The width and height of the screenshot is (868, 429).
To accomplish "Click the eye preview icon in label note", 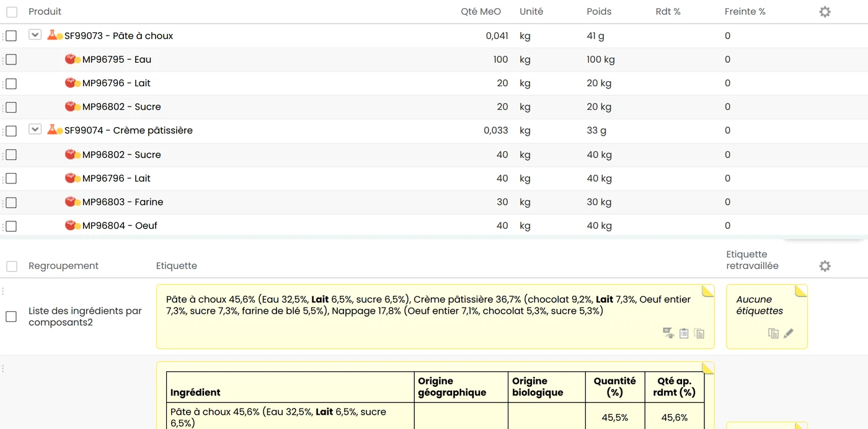I will coord(668,334).
